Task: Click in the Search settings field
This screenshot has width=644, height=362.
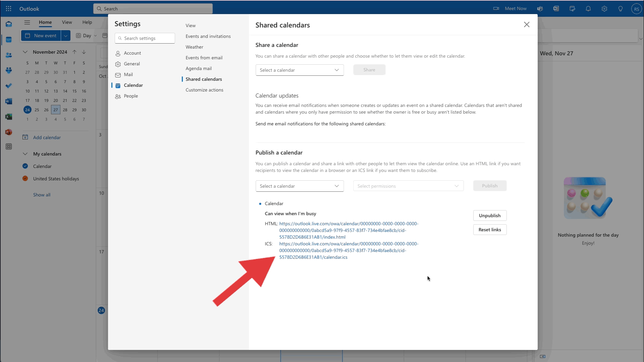Action: [x=145, y=38]
